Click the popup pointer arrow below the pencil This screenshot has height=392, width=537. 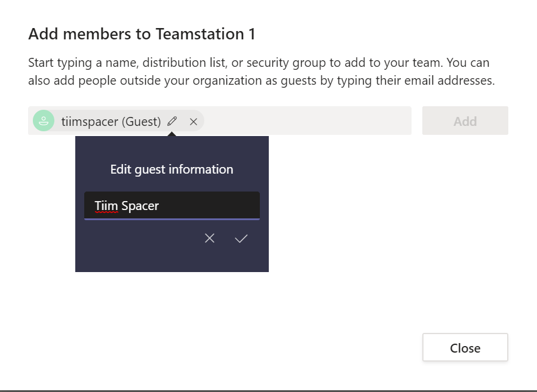[172, 134]
